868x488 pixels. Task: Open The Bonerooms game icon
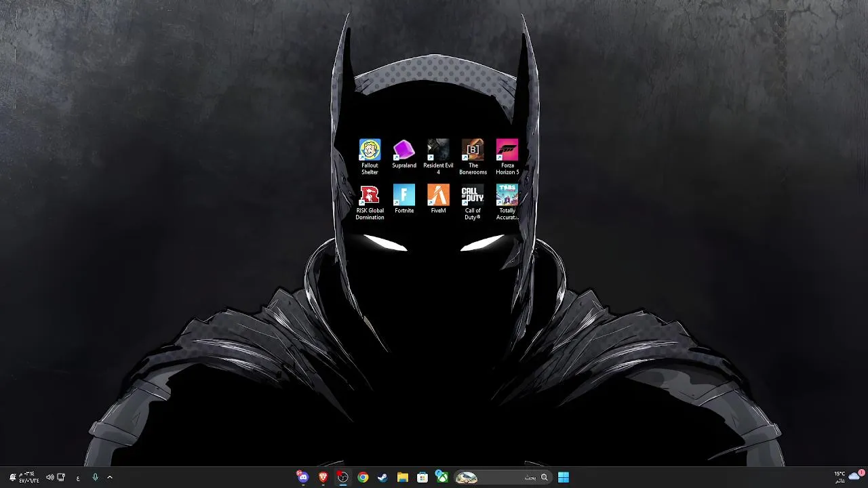pos(473,157)
